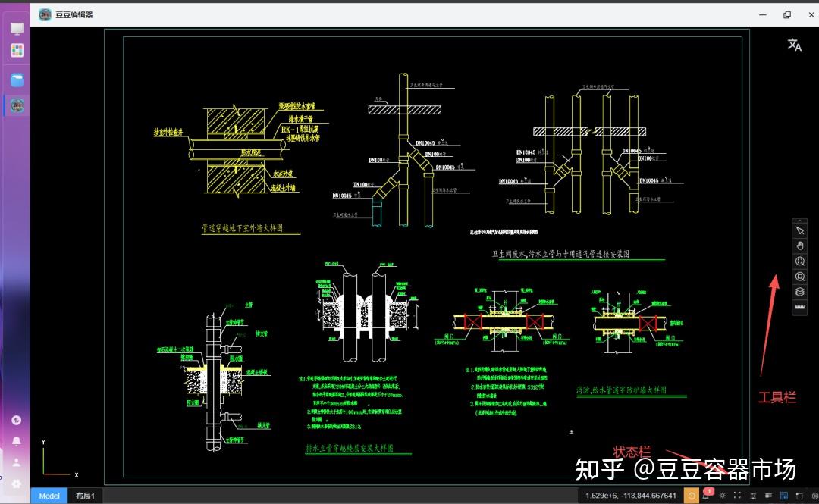This screenshot has height=504, width=819.
Task: Open the translate language icon
Action: pos(795,45)
